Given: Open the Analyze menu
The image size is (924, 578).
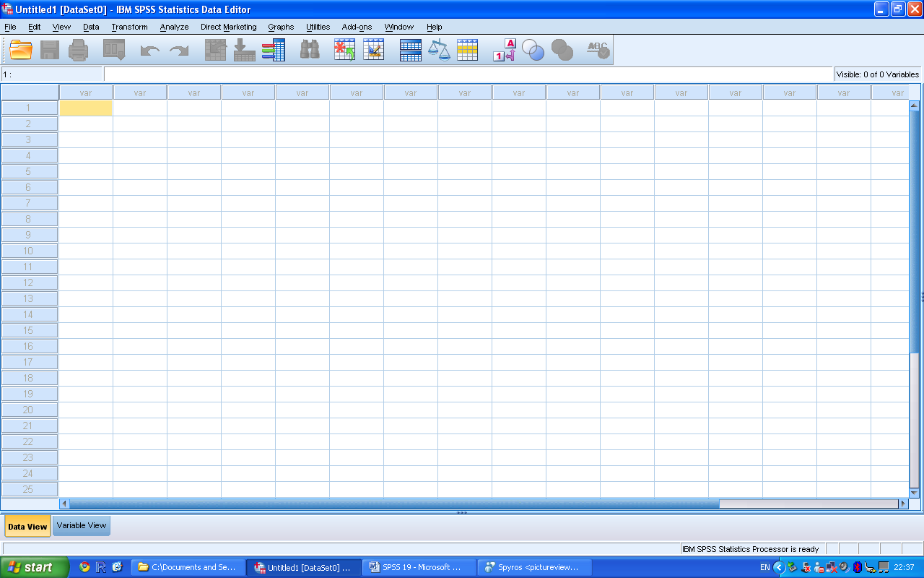Looking at the screenshot, I should coord(174,27).
